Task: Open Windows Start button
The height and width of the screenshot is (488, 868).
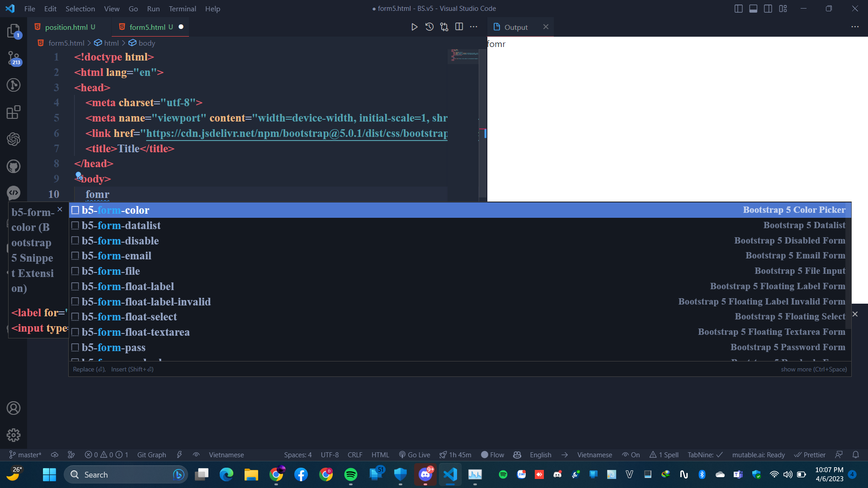Action: click(49, 474)
